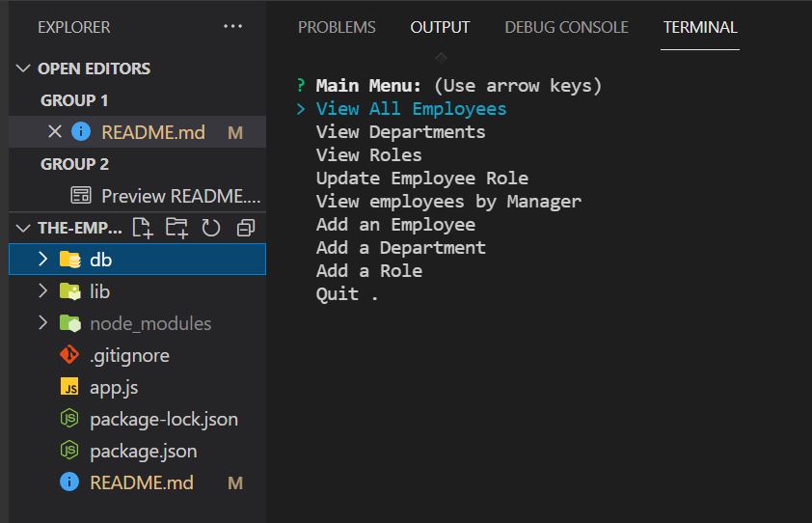Click 'View All Employees' in terminal menu
This screenshot has width=812, height=523.
(411, 109)
